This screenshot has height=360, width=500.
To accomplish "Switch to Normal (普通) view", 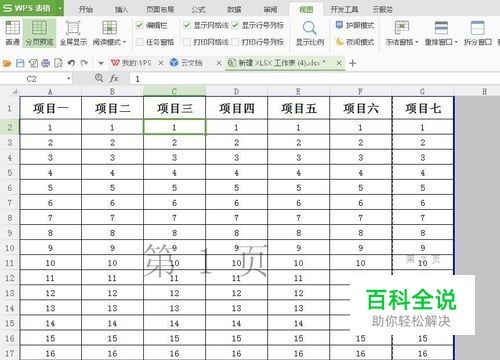I will point(13,33).
